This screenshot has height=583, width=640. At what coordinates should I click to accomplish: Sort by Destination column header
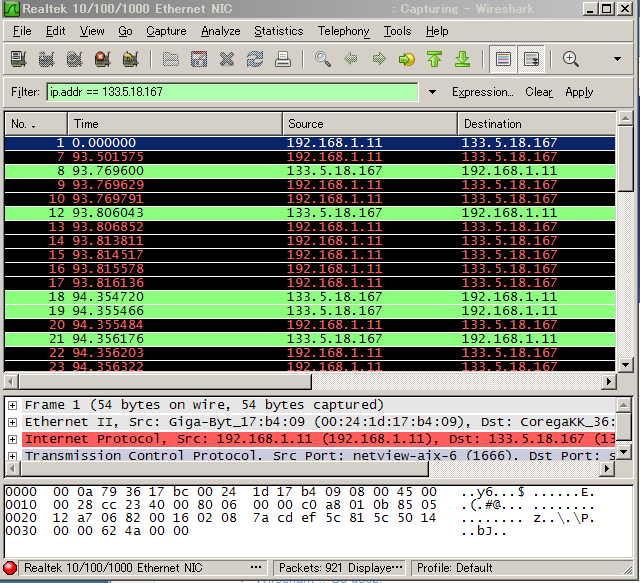tap(536, 124)
